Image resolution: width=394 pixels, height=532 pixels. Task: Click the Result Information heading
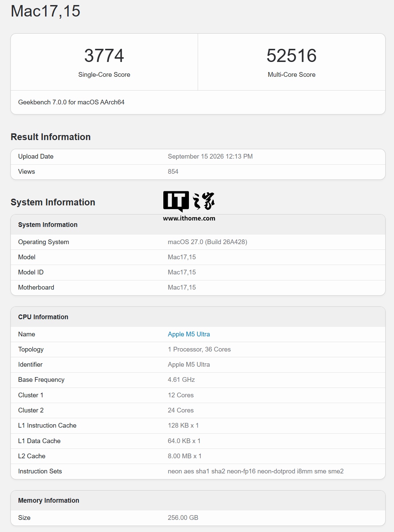tap(51, 137)
